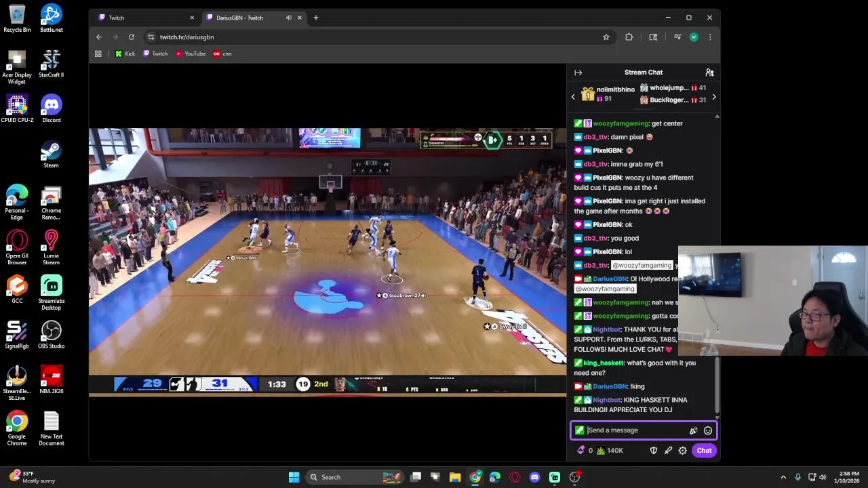The height and width of the screenshot is (488, 868).
Task: Launch NBA 2K26 from desktop
Action: click(x=52, y=380)
